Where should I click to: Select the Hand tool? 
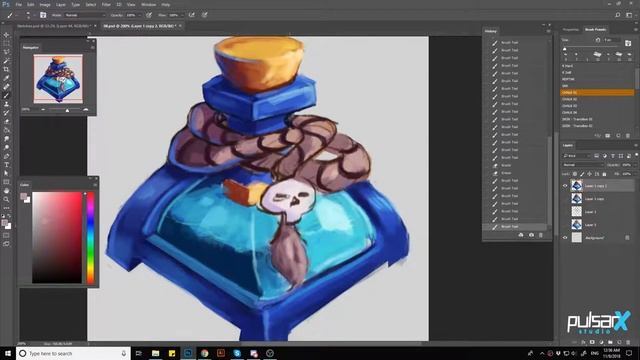[x=6, y=191]
